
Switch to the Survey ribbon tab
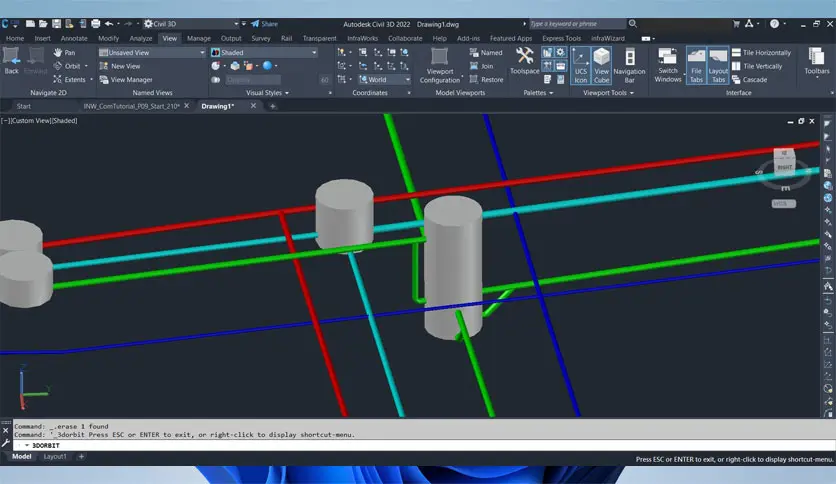[261, 38]
